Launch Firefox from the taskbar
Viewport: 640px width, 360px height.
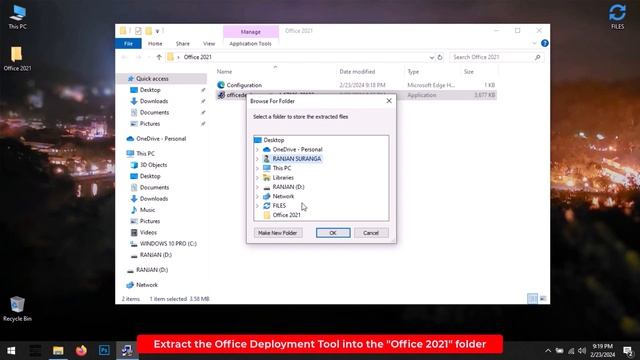click(x=81, y=351)
